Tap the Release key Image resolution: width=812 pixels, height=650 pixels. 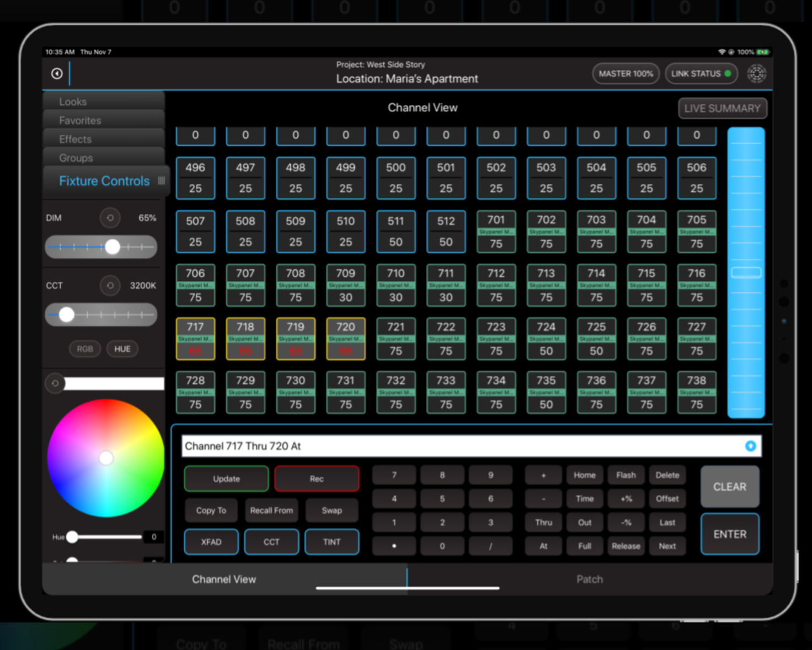point(626,546)
